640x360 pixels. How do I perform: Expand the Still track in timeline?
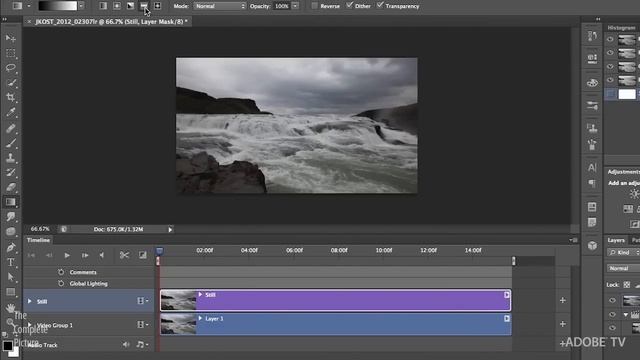tap(29, 301)
